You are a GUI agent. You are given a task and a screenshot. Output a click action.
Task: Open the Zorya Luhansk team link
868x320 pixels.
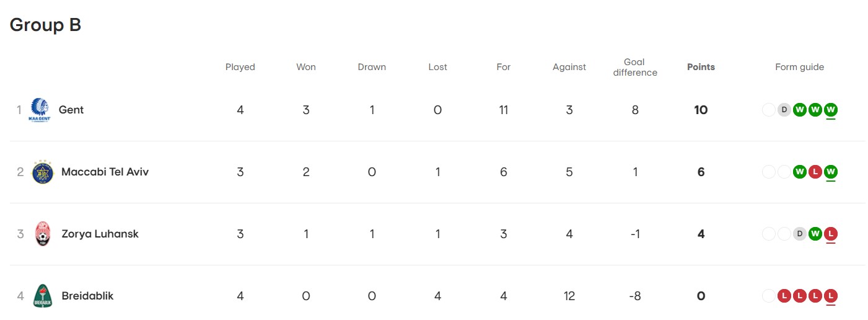coord(100,234)
